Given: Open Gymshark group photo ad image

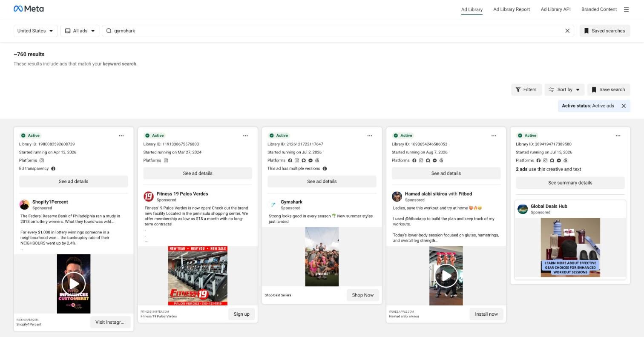Looking at the screenshot, I should tap(322, 256).
